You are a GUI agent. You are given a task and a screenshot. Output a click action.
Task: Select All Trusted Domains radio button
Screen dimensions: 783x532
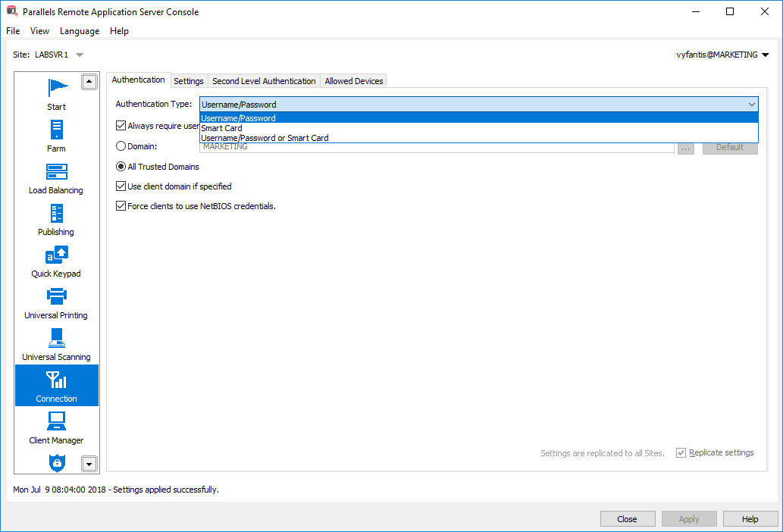121,167
